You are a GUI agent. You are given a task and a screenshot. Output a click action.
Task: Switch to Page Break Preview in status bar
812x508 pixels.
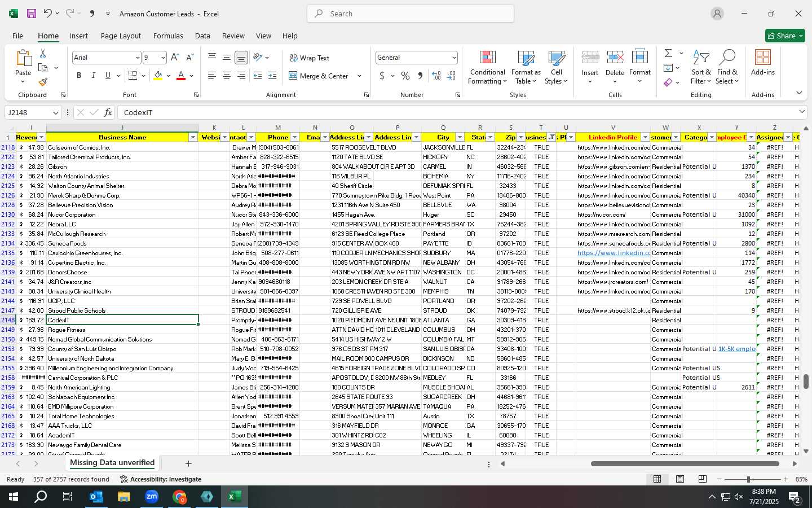(702, 479)
